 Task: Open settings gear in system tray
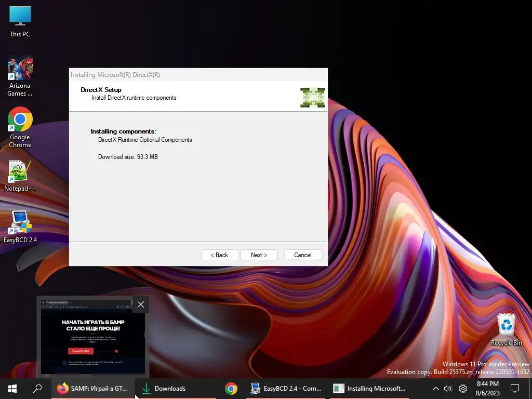pyautogui.click(x=463, y=389)
